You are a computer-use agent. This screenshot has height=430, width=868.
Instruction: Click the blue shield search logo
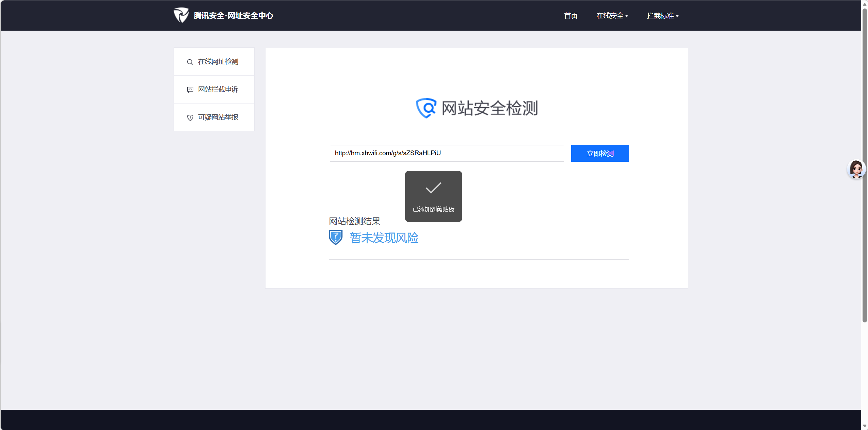click(x=426, y=108)
